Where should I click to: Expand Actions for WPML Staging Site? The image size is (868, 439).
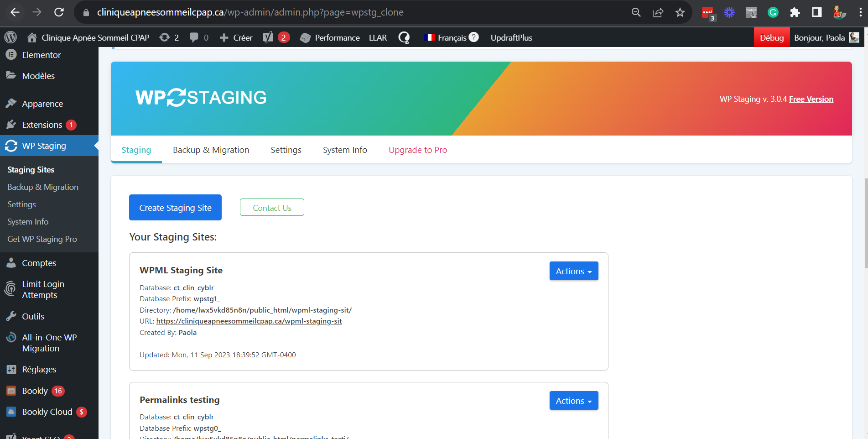(574, 271)
